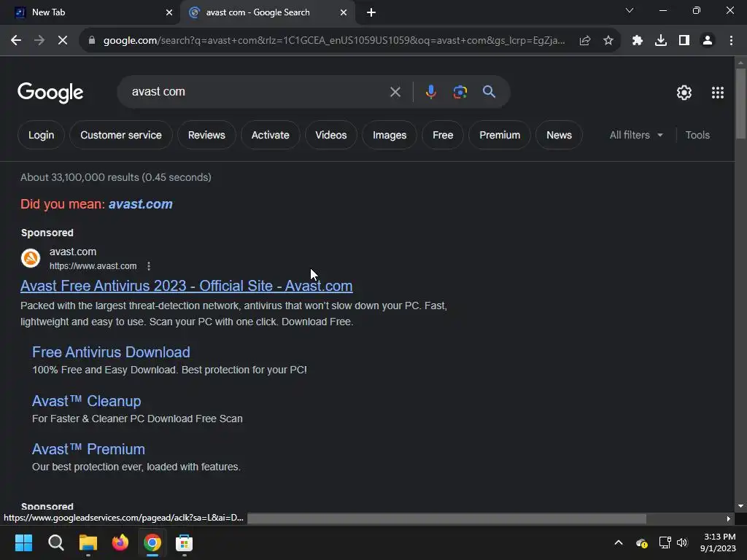Close the New Tab tab
The height and width of the screenshot is (560, 747).
pos(169,12)
